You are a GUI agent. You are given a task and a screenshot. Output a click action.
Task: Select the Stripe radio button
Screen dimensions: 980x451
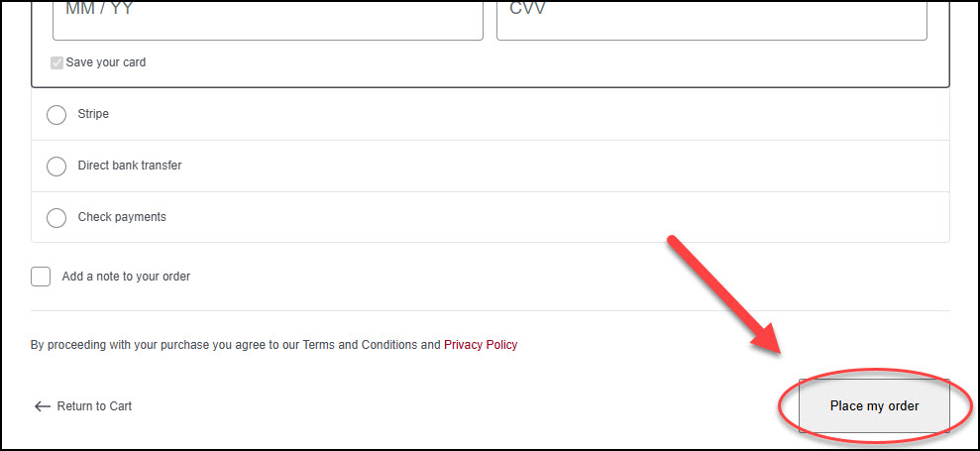pyautogui.click(x=56, y=115)
